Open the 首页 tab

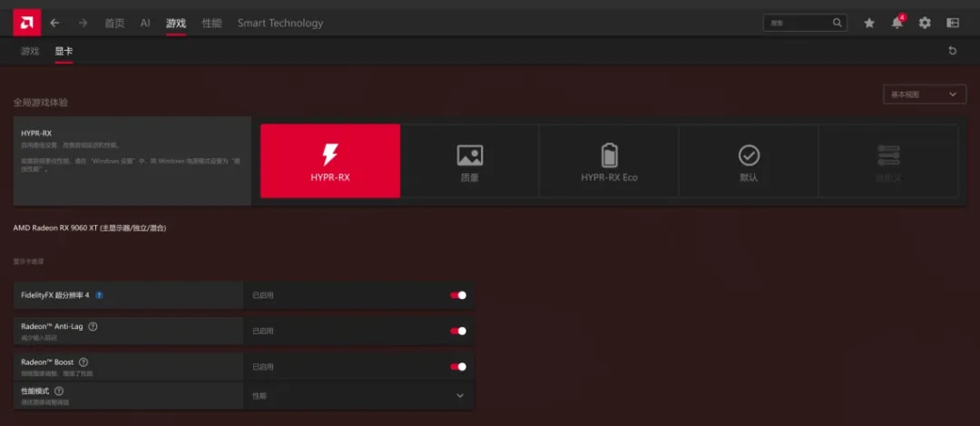114,23
